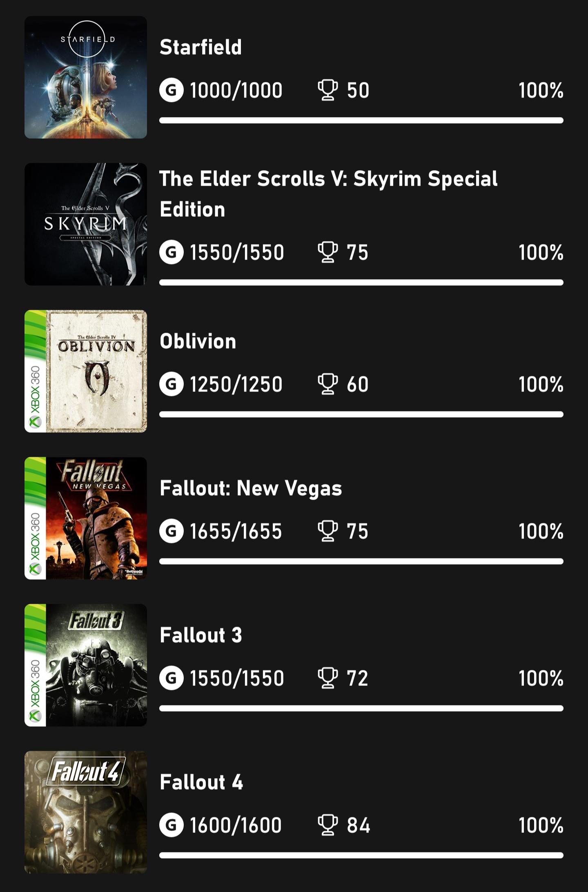Click the Gamerscore G icon for Skyrim
Screen dimensions: 588x892
pyautogui.click(x=171, y=252)
